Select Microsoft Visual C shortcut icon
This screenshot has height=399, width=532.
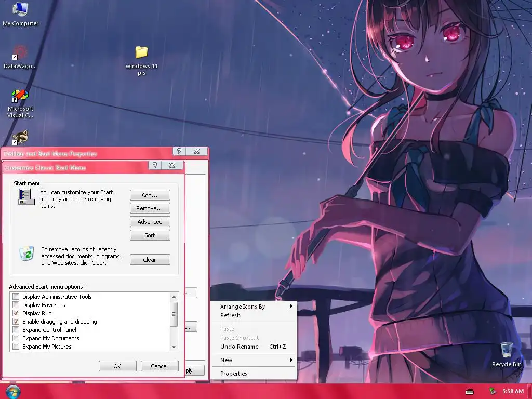[20, 103]
